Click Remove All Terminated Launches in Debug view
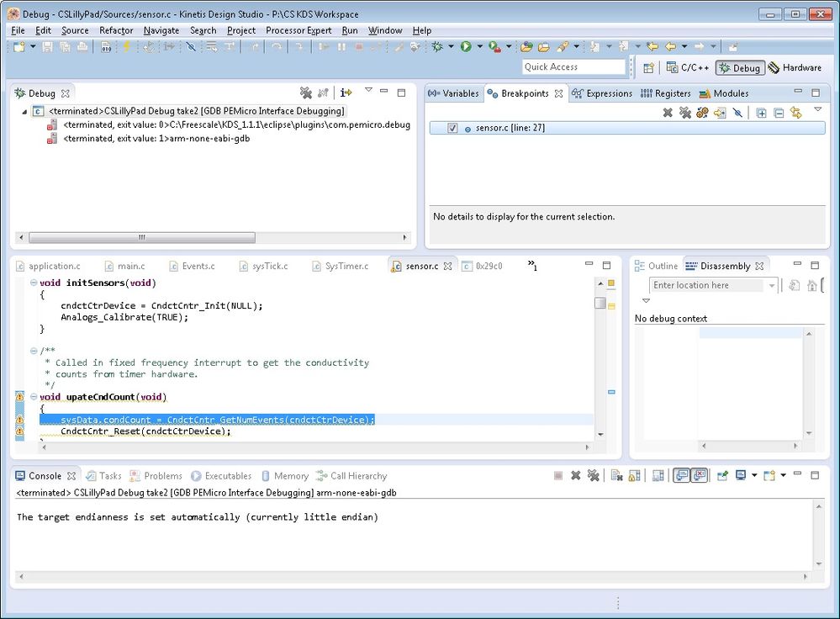Image resolution: width=840 pixels, height=619 pixels. pos(306,93)
